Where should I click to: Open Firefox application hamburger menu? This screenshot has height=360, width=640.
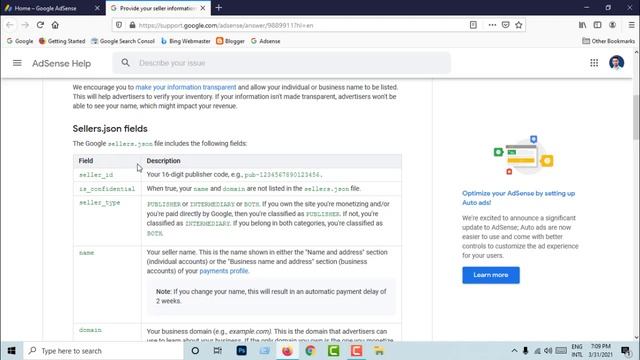tap(631, 25)
